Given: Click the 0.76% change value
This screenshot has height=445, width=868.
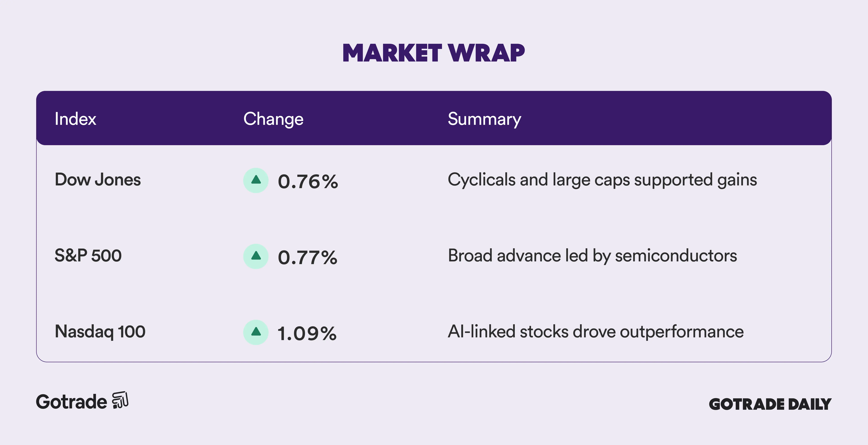Looking at the screenshot, I should tap(308, 182).
